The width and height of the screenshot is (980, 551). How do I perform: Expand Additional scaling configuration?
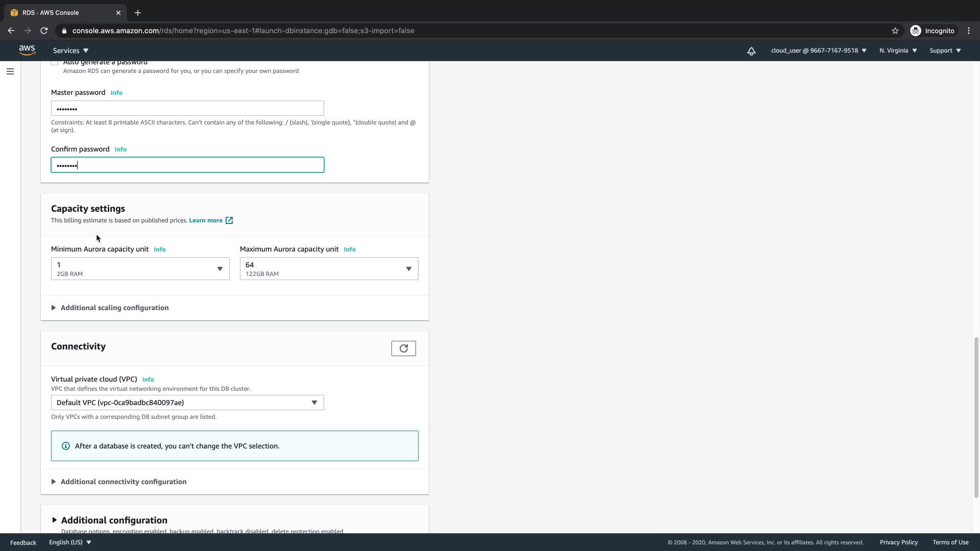[x=114, y=308]
